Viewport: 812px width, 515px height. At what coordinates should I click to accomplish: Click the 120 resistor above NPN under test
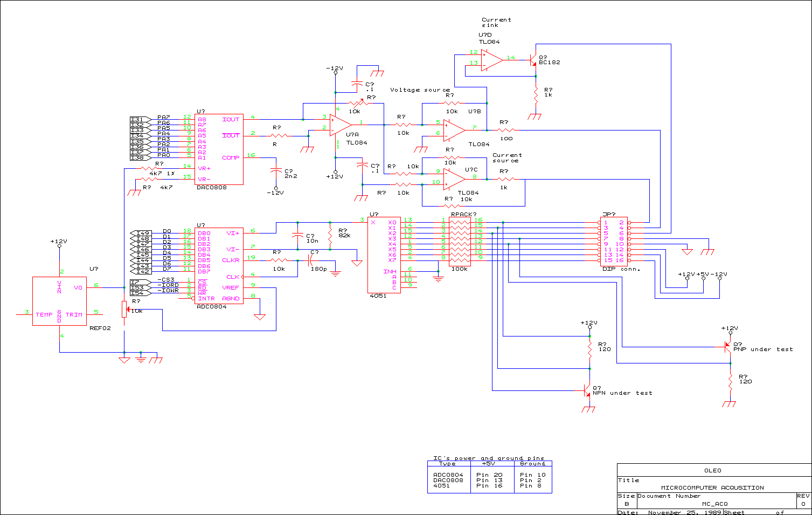pos(589,349)
